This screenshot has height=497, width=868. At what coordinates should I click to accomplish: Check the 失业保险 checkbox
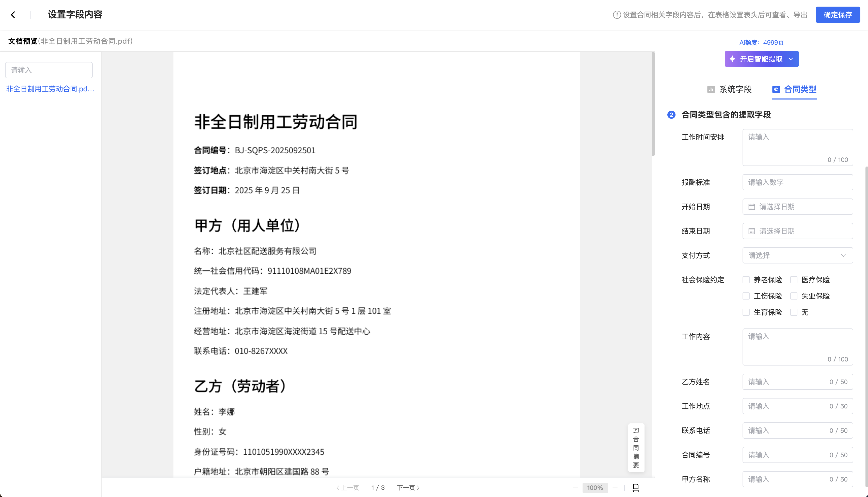(x=794, y=296)
